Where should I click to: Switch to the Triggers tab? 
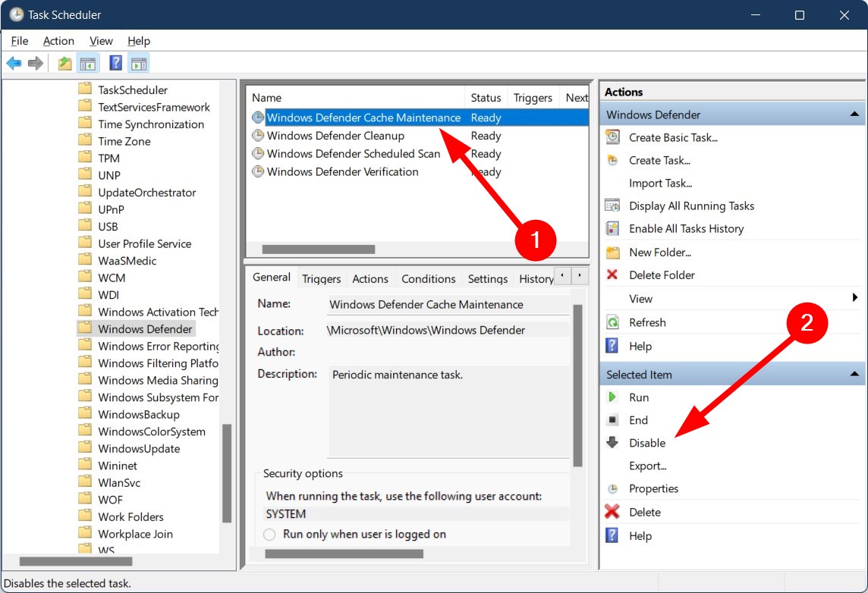point(321,279)
